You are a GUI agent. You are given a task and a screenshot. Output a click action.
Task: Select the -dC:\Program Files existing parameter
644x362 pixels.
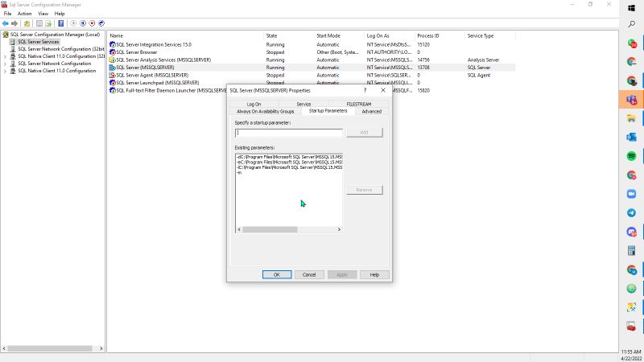pos(289,157)
